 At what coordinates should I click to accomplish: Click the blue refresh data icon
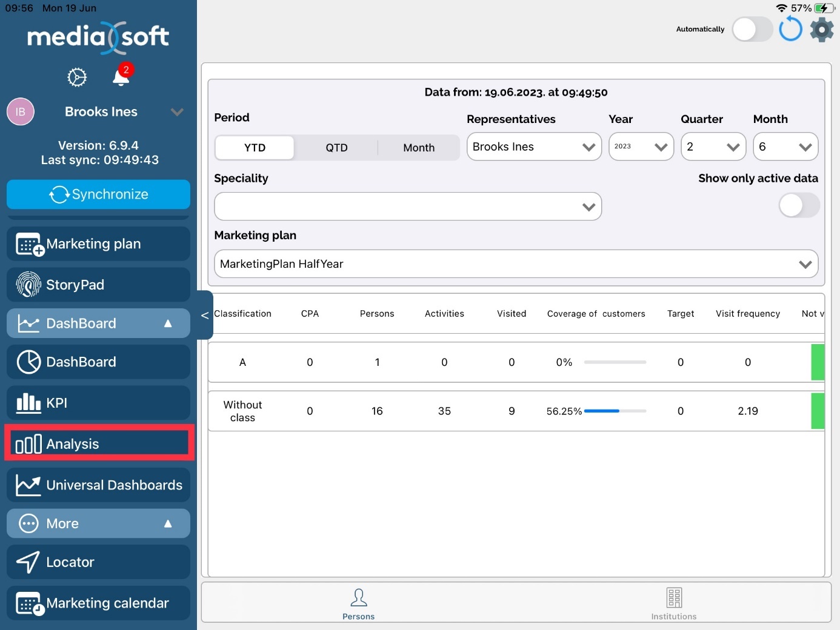pos(790,29)
